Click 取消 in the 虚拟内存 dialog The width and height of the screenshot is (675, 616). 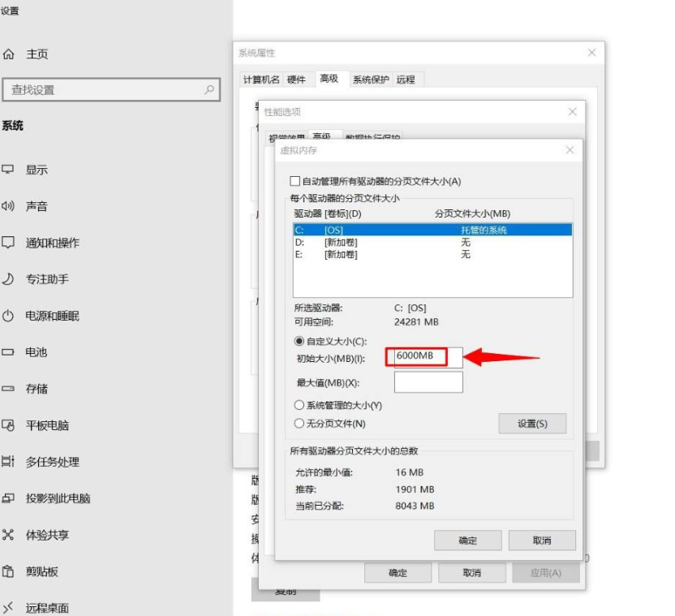click(x=542, y=541)
